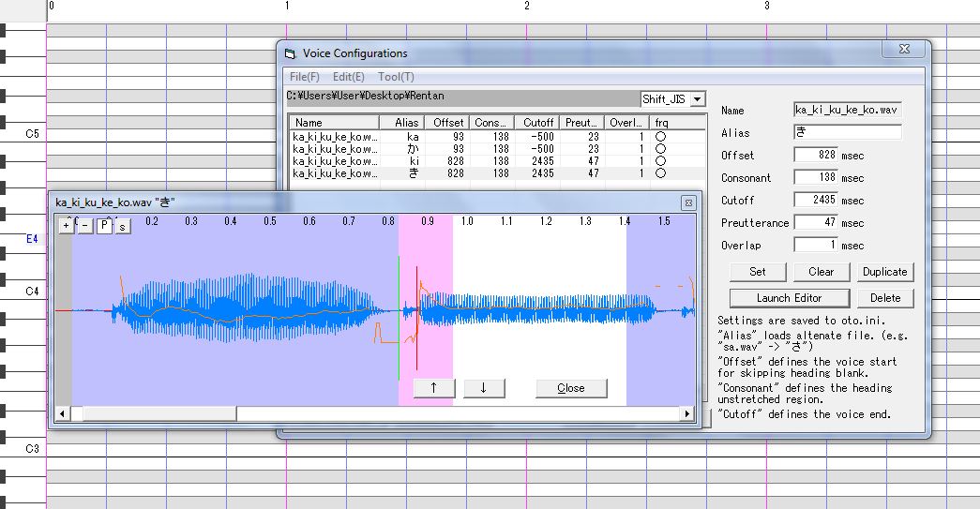Screen dimensions: 980x509
Task: Click the waveform horizontal scrollbar thumb
Action: (159, 413)
